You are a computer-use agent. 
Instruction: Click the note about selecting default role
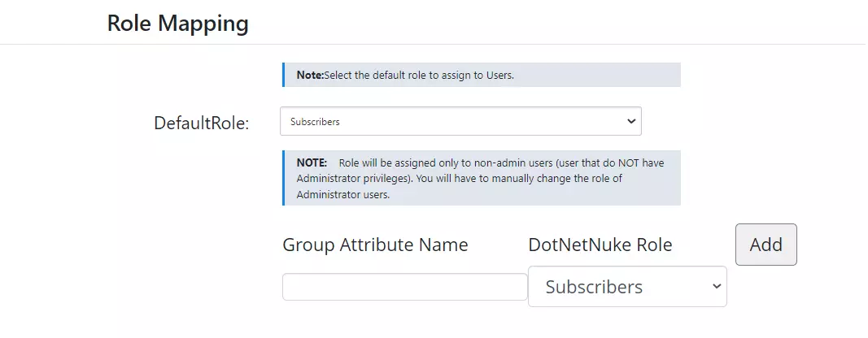point(481,75)
